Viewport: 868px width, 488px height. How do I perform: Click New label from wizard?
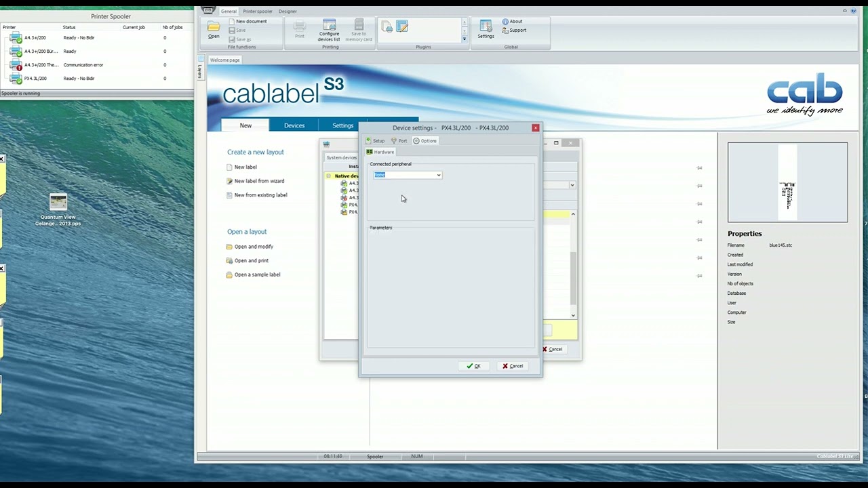pos(256,181)
